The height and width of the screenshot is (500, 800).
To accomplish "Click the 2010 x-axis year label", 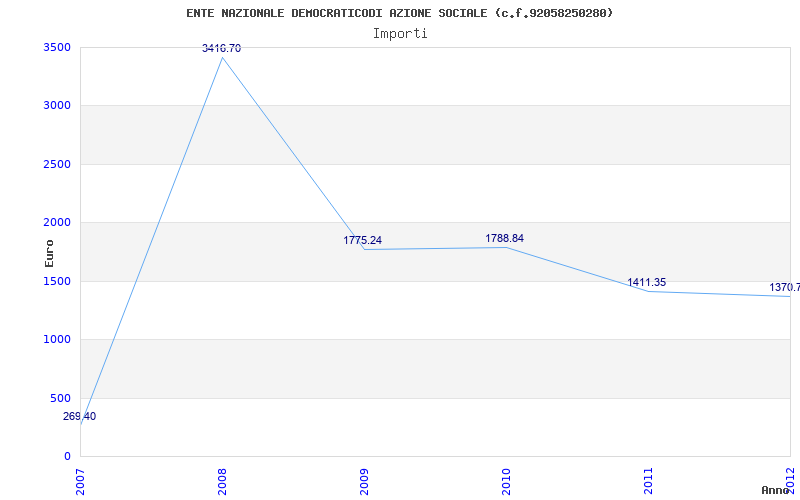I will pos(506,482).
